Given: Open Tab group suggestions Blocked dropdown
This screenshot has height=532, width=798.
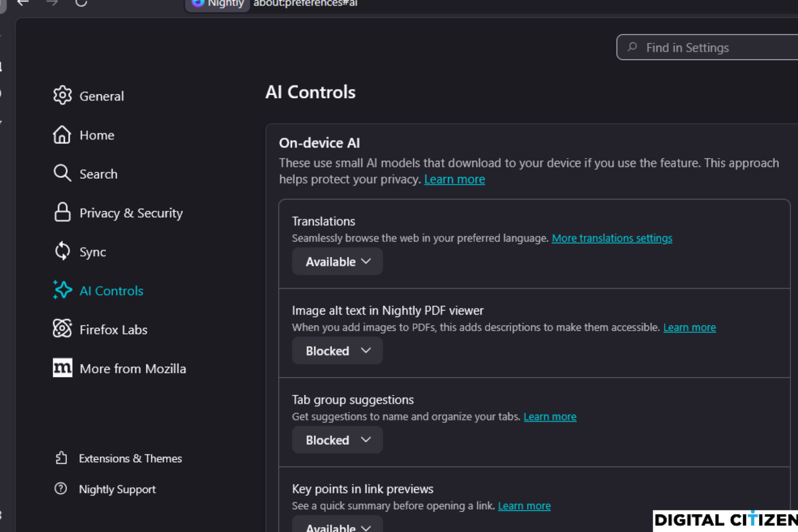Looking at the screenshot, I should 337,440.
